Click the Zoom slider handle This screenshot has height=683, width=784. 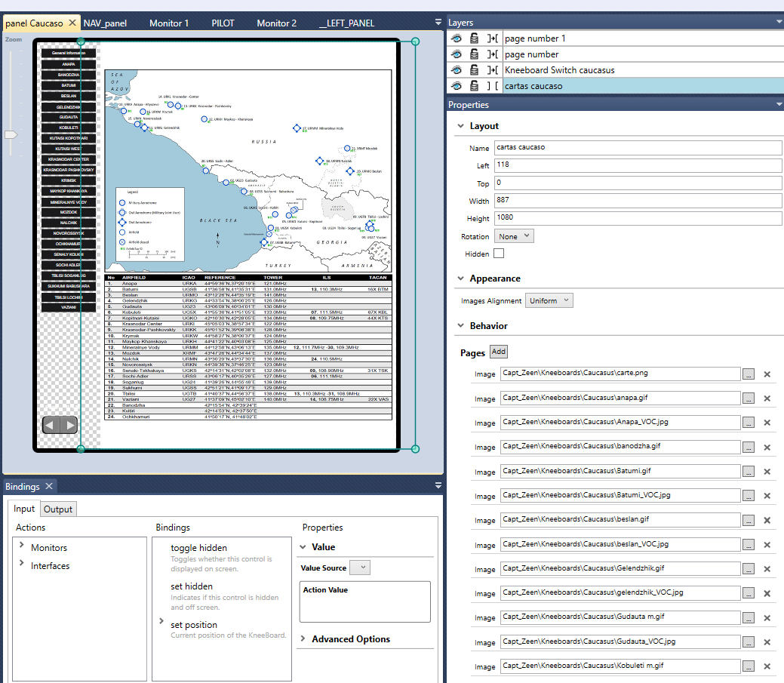click(11, 135)
